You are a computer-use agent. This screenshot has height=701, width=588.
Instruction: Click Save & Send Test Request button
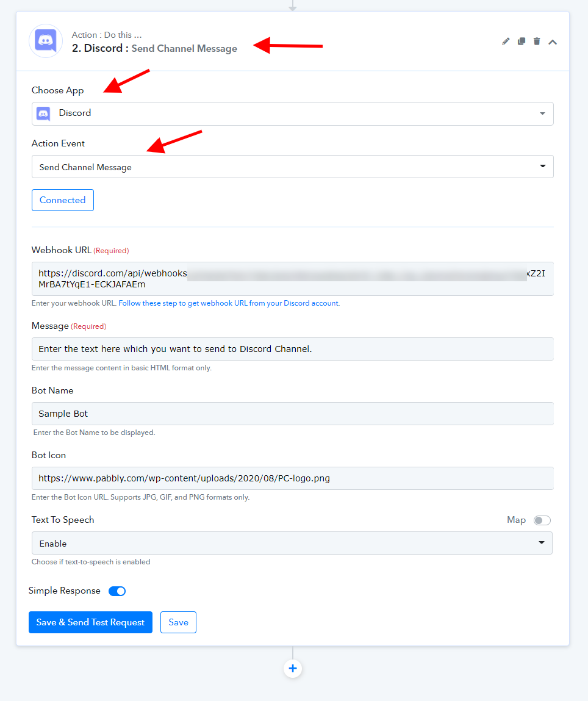[91, 622]
